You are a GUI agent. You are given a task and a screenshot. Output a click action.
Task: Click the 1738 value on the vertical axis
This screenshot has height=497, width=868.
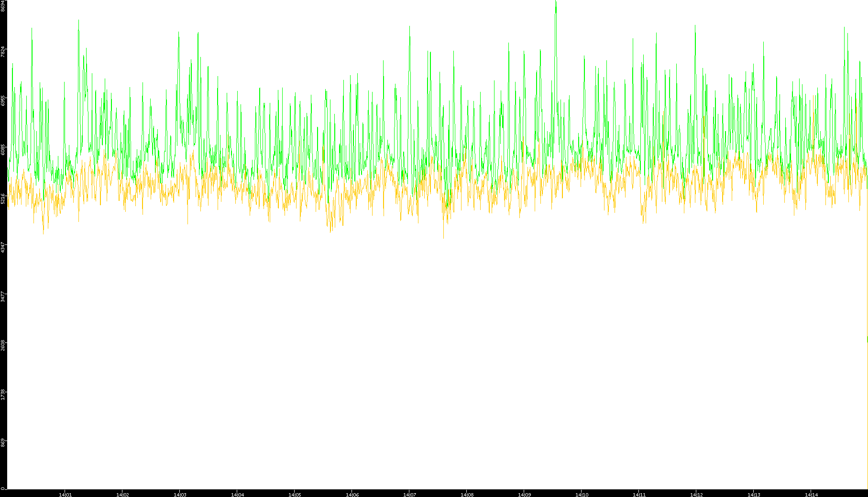click(x=3, y=394)
